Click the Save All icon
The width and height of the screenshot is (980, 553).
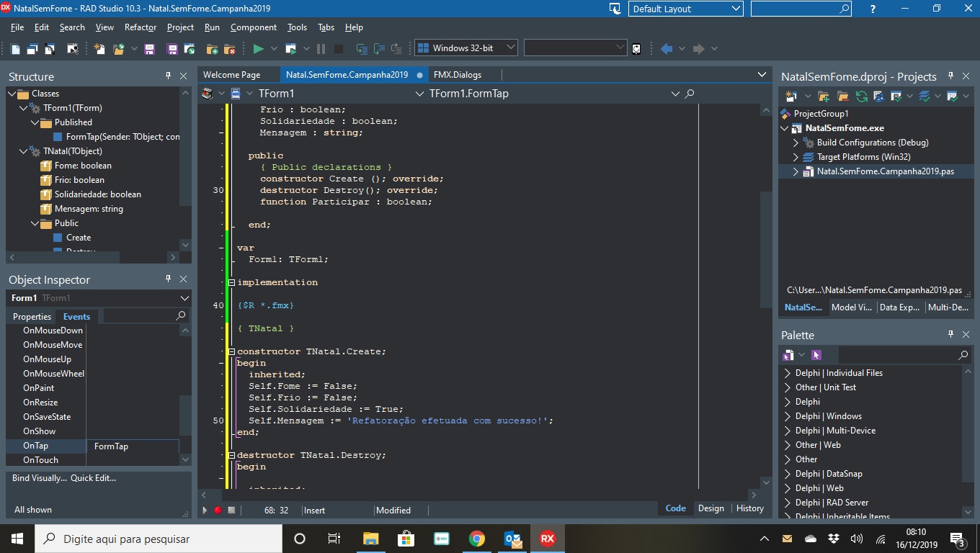[172, 48]
